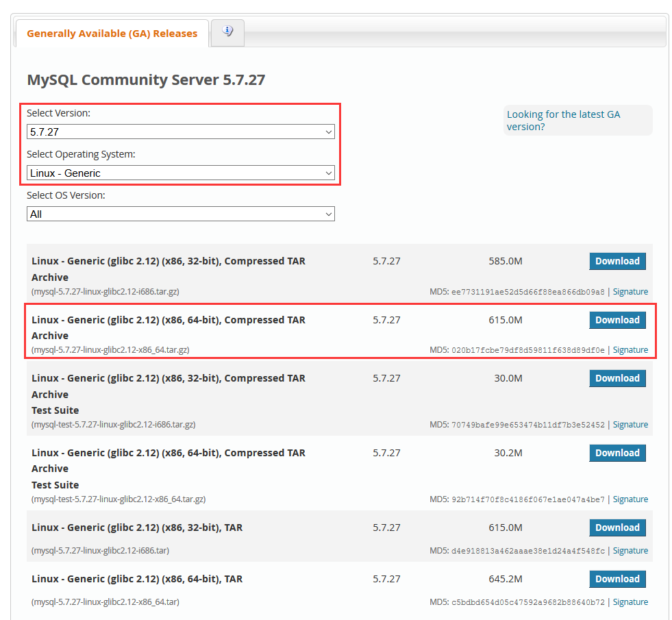Image resolution: width=672 pixels, height=620 pixels.
Task: Switch to Generally Available (GA) Releases tab
Action: (112, 33)
